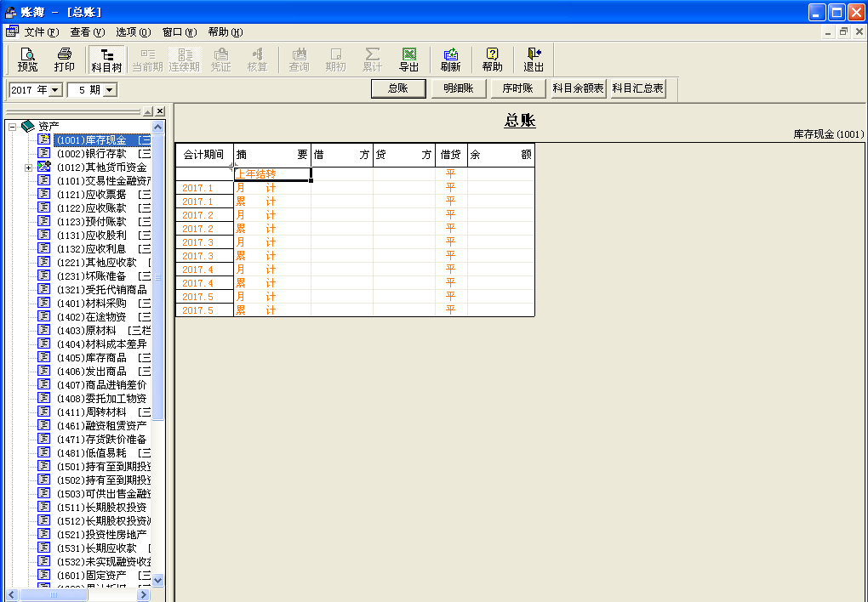Viewport: 868px width, 602px height.
Task: Select (1001)库存现金 account in tree
Action: (x=103, y=140)
